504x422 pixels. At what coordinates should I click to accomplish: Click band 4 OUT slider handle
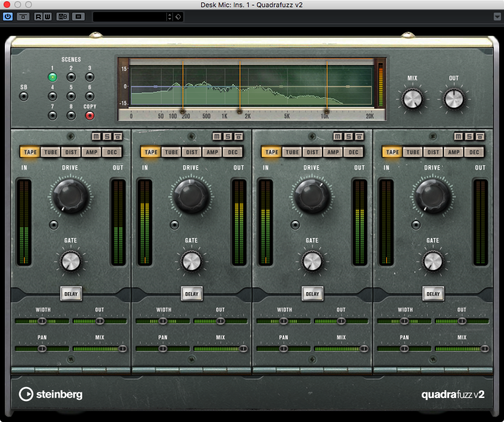pyautogui.click(x=462, y=321)
